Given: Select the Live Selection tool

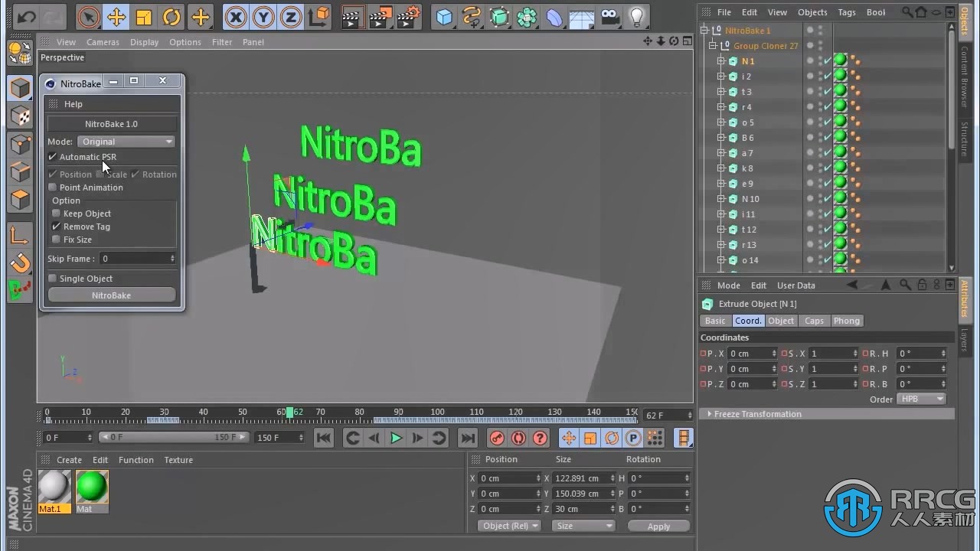Looking at the screenshot, I should [x=89, y=16].
